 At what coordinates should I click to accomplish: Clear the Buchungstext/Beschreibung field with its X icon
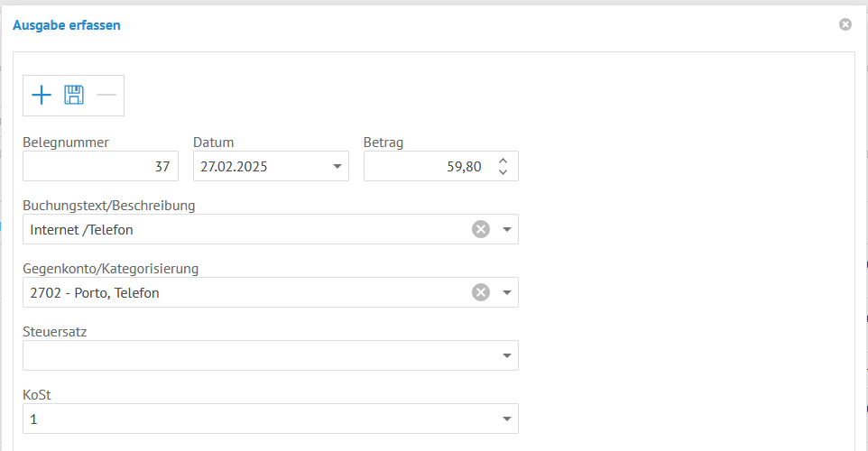click(x=481, y=229)
